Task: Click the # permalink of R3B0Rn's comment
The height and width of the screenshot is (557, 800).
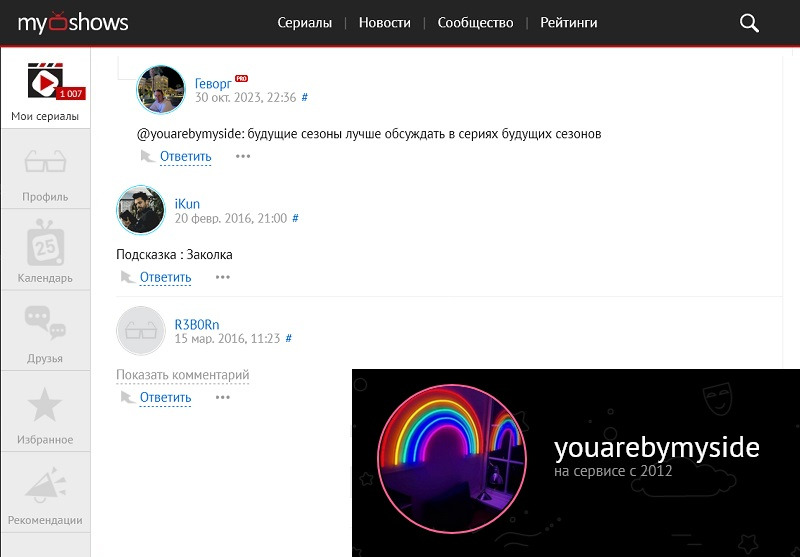Action: point(288,338)
